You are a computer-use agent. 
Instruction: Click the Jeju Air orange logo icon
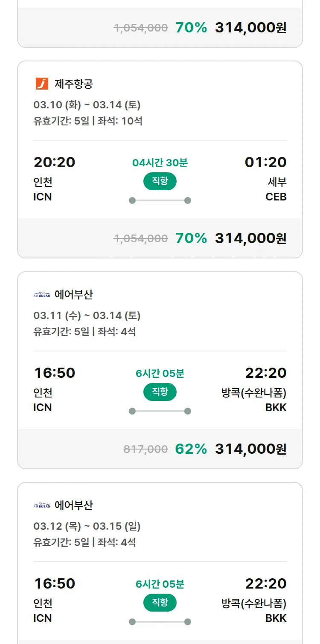(42, 84)
